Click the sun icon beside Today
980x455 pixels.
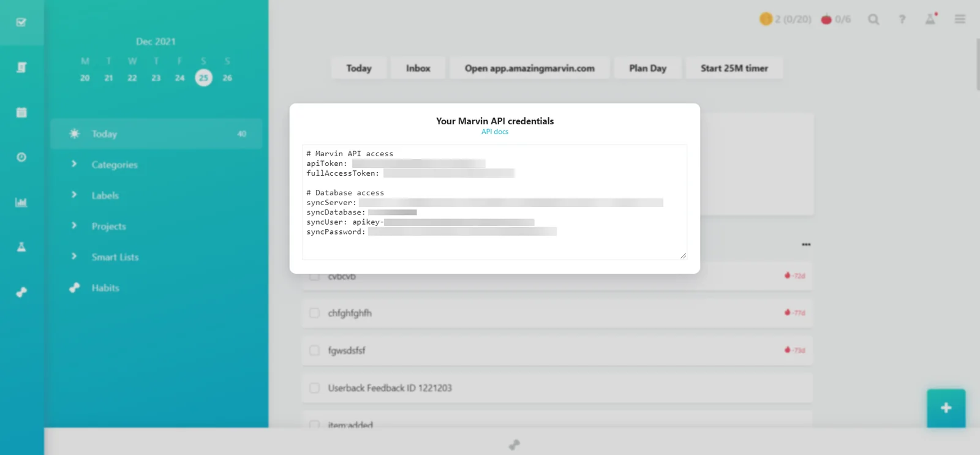click(75, 133)
